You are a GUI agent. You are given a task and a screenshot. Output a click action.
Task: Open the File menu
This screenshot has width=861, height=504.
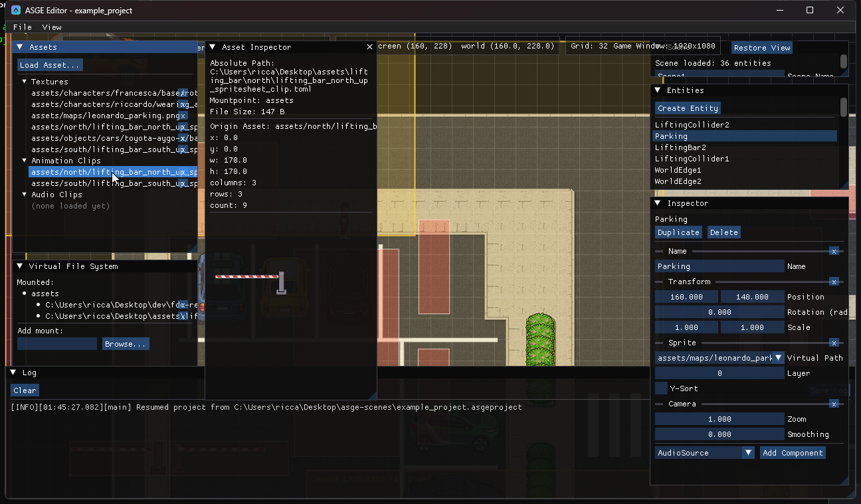[23, 27]
